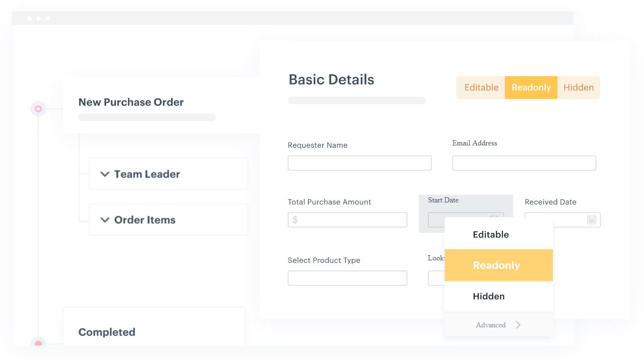Open the Select Product Type dropdown
Image resolution: width=644 pixels, height=364 pixels.
(347, 278)
